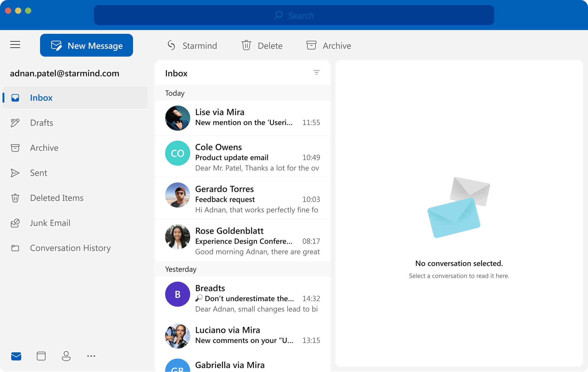The image size is (588, 372).
Task: Expand the more options ellipsis menu
Action: (x=91, y=356)
